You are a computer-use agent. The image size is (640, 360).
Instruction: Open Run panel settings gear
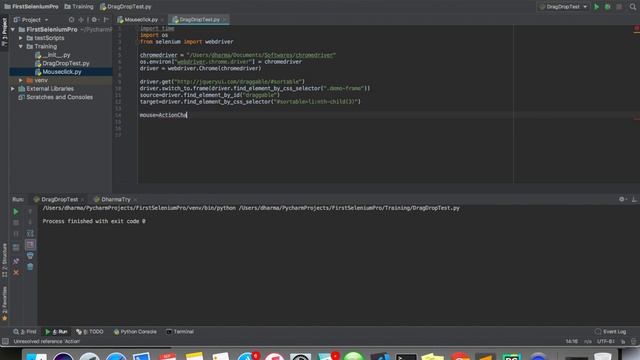coord(622,200)
